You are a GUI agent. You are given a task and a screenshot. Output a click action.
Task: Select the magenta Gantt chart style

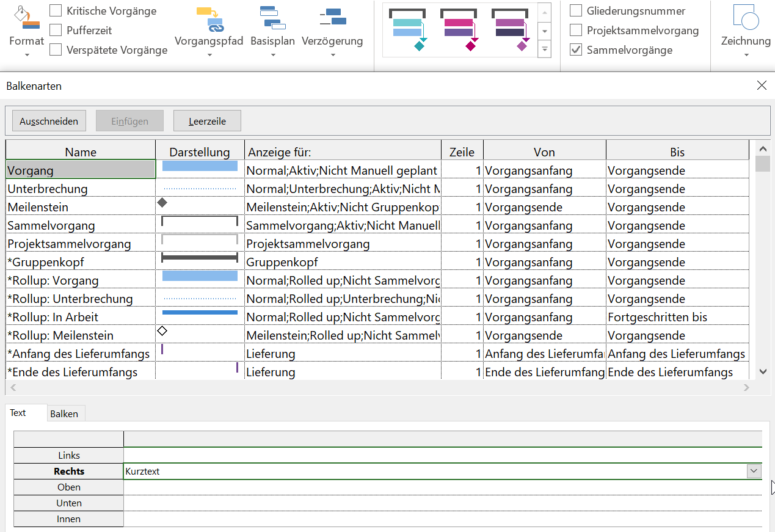click(x=459, y=30)
